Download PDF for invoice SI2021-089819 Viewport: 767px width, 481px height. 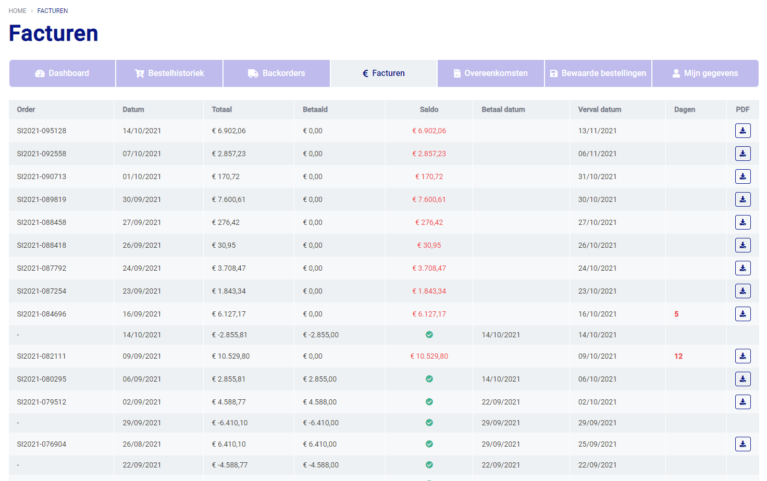point(742,199)
